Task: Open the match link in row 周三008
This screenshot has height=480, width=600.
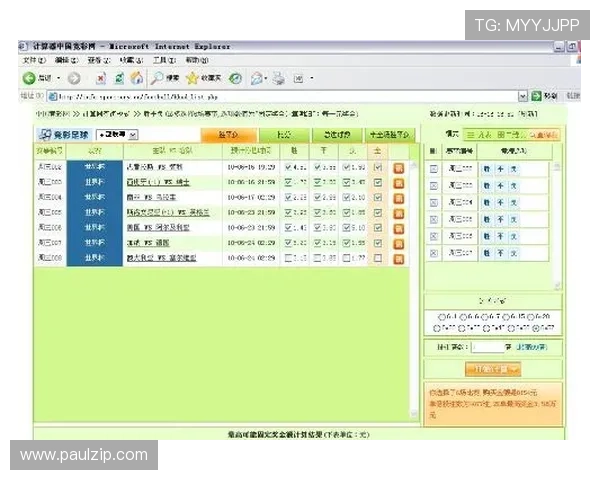Action: 161,258
